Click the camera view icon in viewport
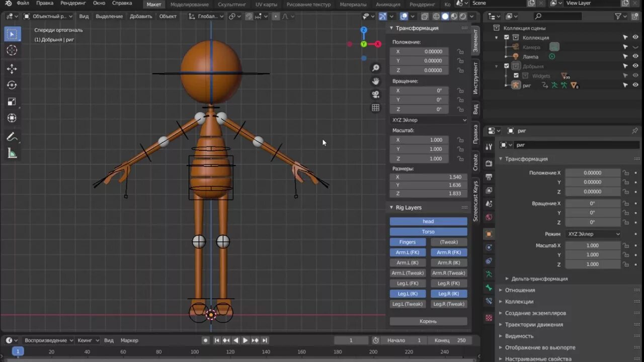This screenshot has height=362, width=644. tap(375, 95)
